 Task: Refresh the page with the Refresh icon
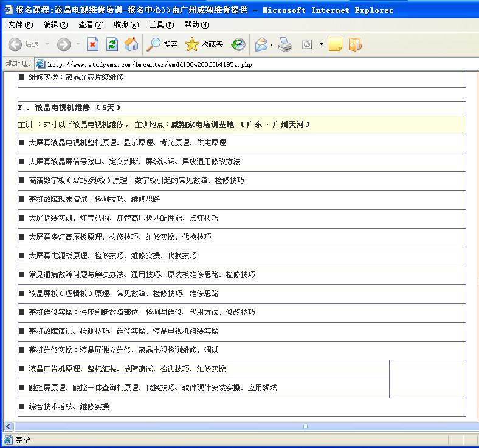[x=112, y=44]
